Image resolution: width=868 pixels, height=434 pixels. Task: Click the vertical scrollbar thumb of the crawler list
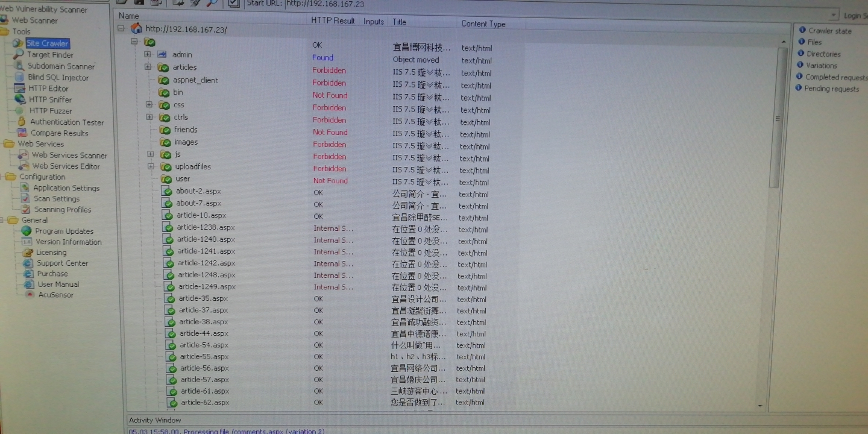777,118
